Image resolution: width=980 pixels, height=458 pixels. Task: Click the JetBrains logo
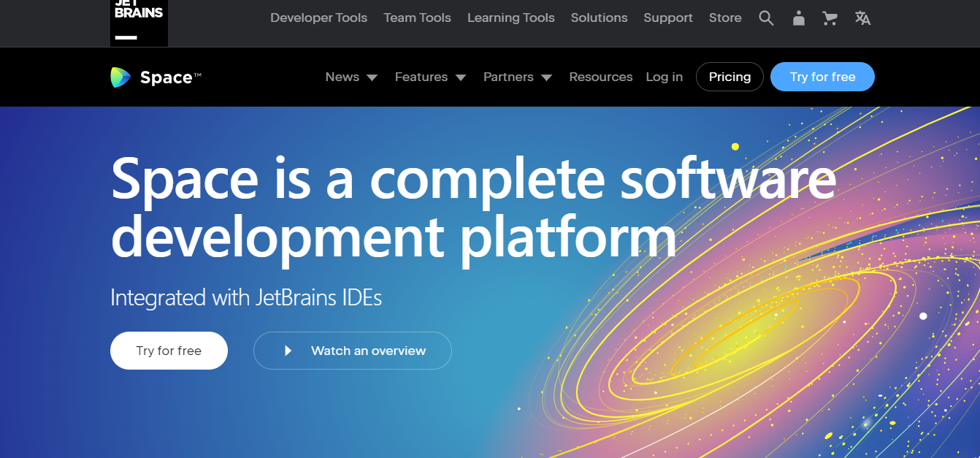coord(139,23)
